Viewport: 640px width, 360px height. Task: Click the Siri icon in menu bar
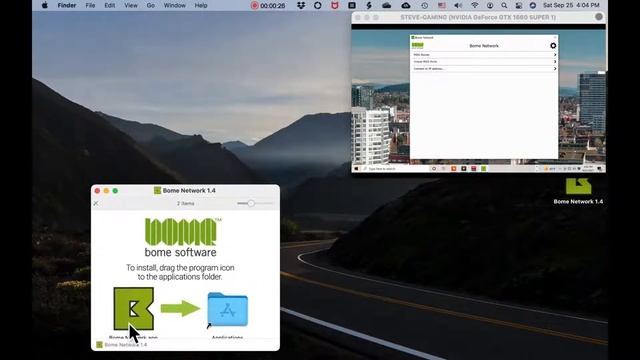pyautogui.click(x=533, y=5)
